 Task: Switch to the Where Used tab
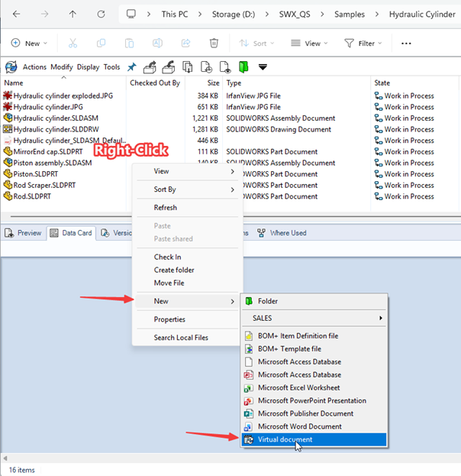(282, 233)
